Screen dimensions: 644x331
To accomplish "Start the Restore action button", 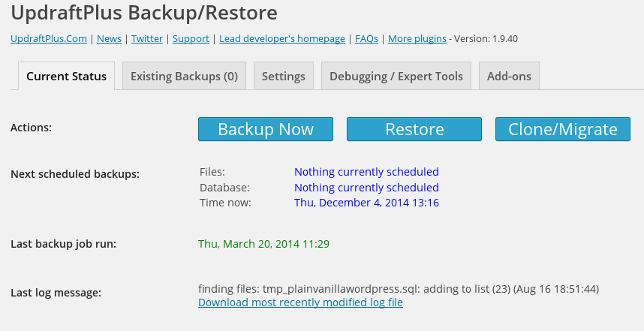I will [x=414, y=129].
